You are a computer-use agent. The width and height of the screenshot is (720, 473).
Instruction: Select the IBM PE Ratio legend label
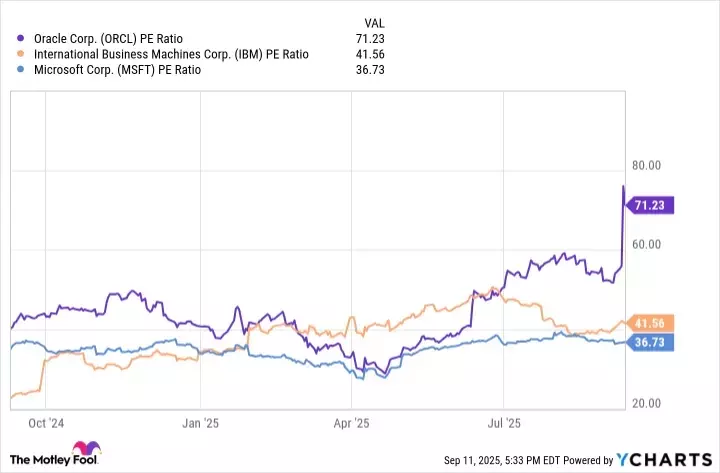[170, 54]
